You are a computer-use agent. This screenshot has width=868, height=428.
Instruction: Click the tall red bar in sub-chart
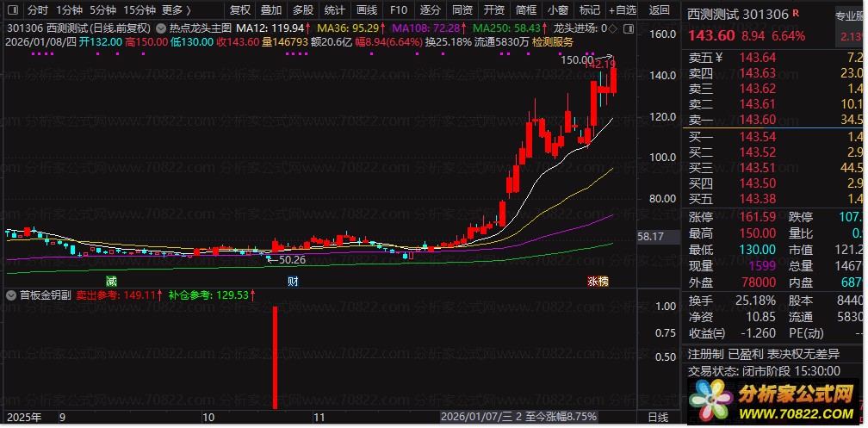click(x=275, y=357)
